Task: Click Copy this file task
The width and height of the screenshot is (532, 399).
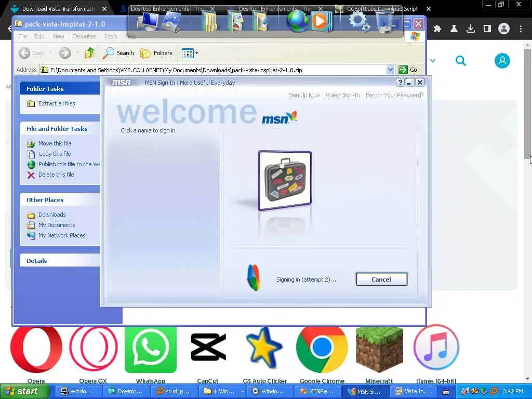Action: [54, 154]
